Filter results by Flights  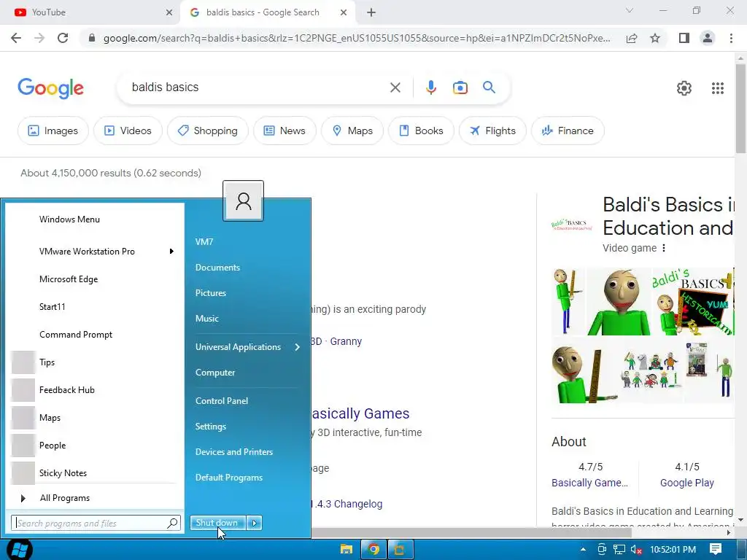pyautogui.click(x=492, y=131)
